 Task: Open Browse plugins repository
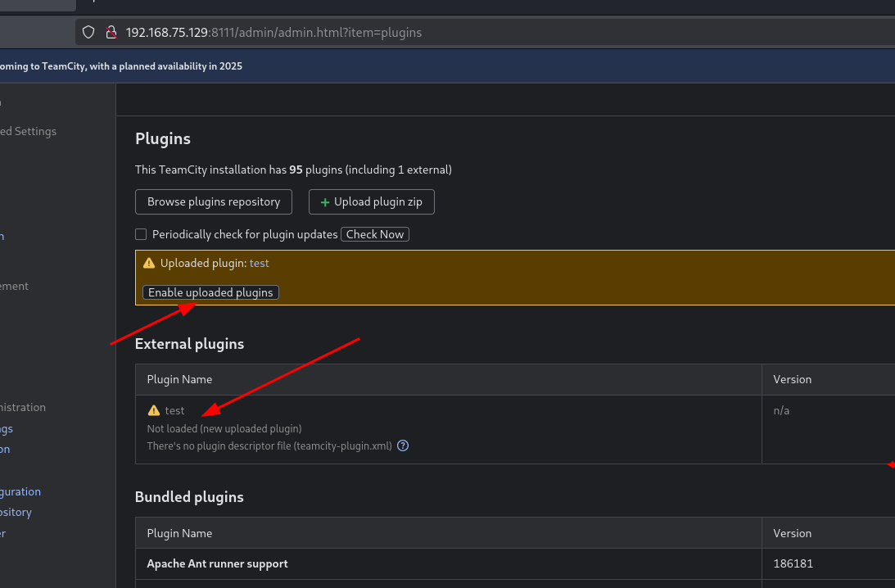214,202
